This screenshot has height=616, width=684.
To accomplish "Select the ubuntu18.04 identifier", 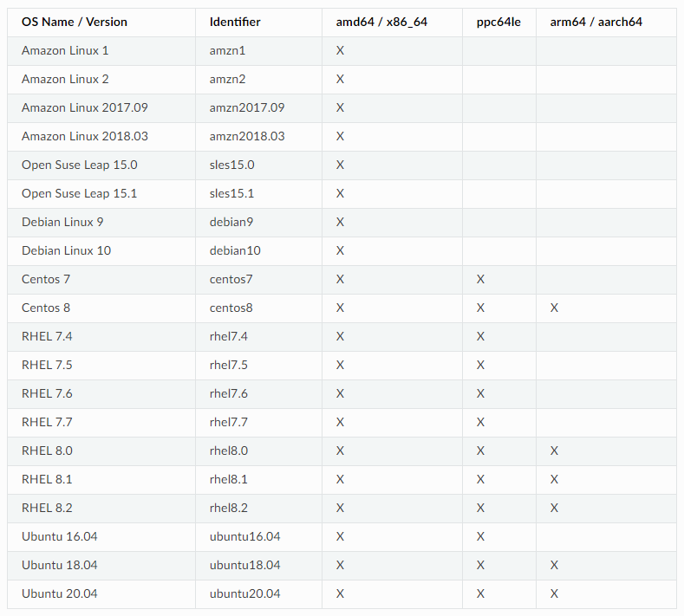I will tap(244, 565).
